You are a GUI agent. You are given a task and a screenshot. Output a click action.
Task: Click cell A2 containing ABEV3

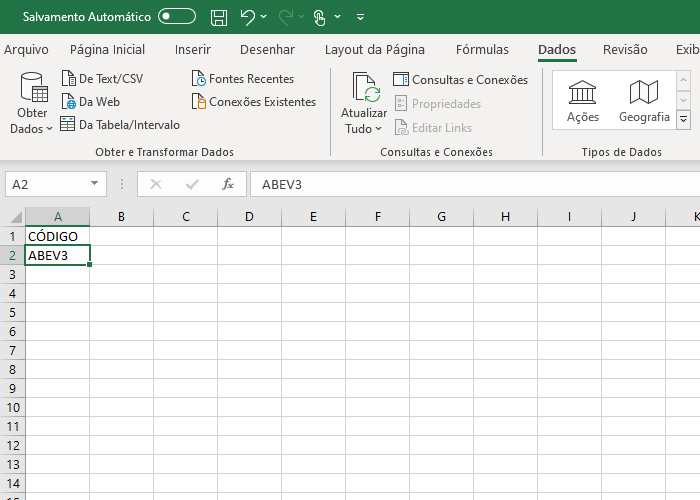(58, 255)
